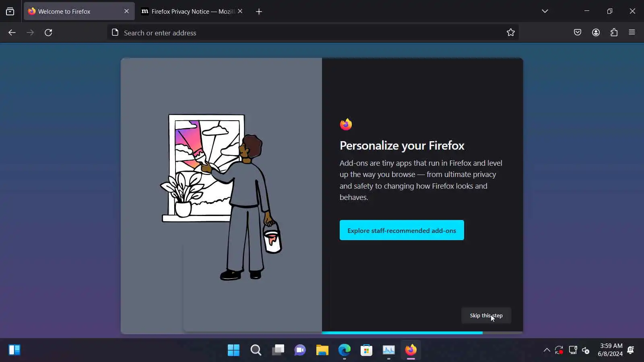This screenshot has width=644, height=362.
Task: Click the Skip this step button
Action: coord(486,315)
